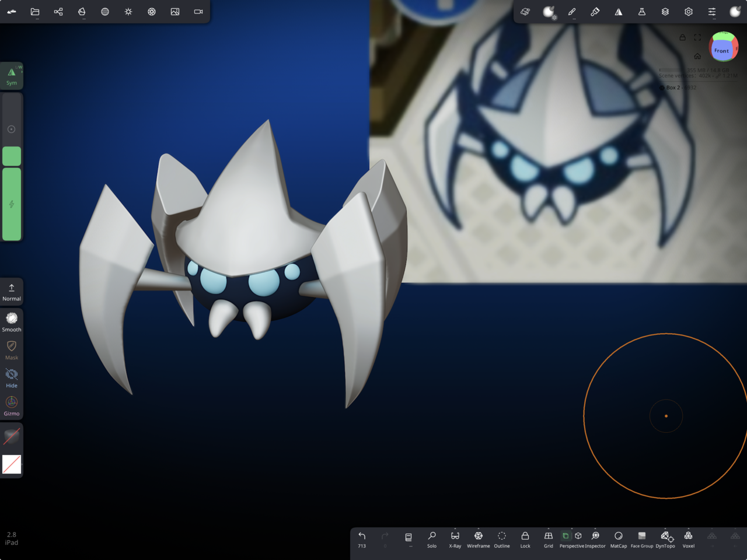Toggle fullscreen with the frame icon

697,37
